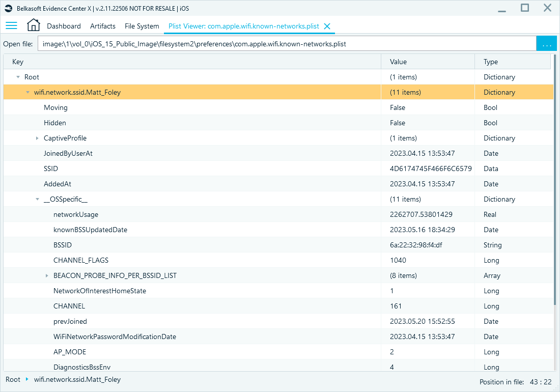The height and width of the screenshot is (392, 560).
Task: Click the CHANNEL_FLAGS value 1040
Action: [398, 260]
